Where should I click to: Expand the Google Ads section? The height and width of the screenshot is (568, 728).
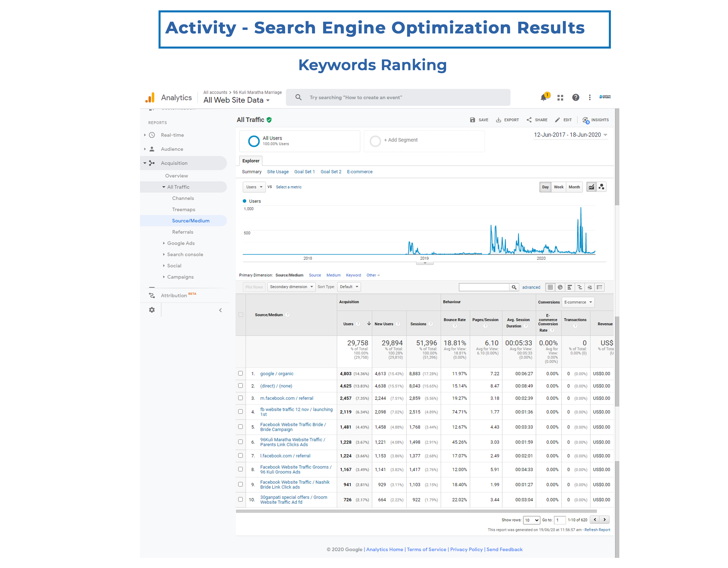(181, 243)
